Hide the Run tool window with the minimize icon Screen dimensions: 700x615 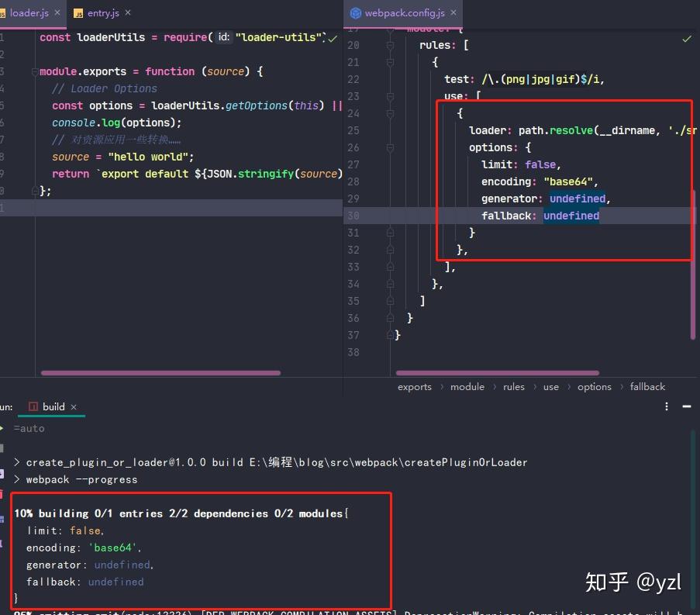point(687,406)
